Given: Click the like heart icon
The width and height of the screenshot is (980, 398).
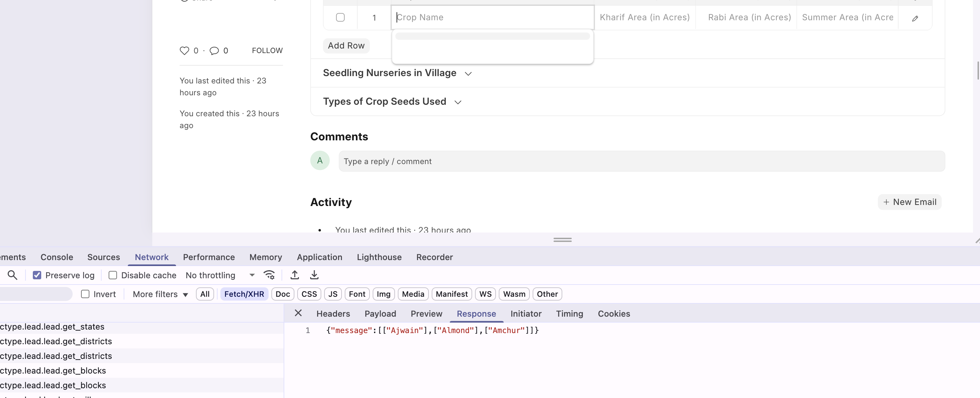Looking at the screenshot, I should [184, 51].
